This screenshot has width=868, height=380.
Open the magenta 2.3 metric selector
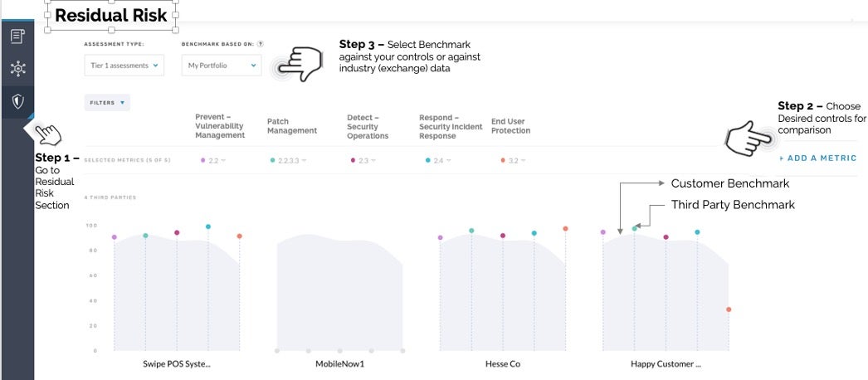(363, 160)
